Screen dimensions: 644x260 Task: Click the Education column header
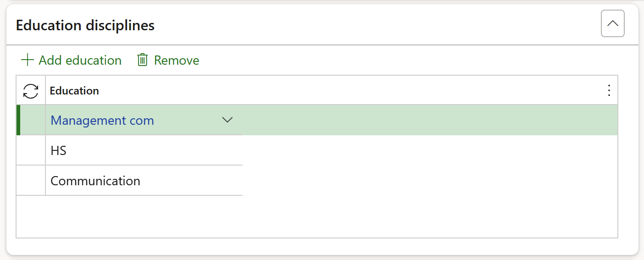[74, 91]
